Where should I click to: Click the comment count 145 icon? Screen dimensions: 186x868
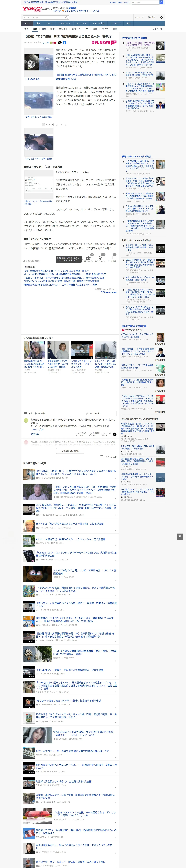(x=46, y=43)
